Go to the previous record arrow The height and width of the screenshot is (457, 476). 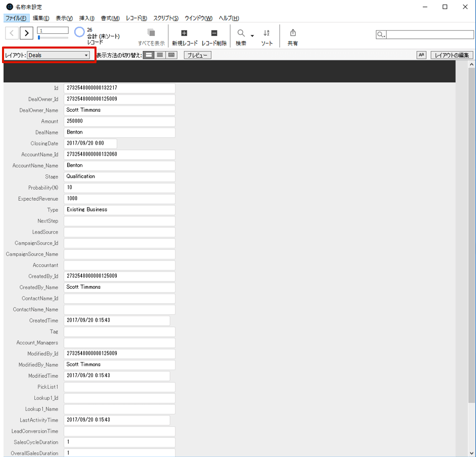(x=12, y=33)
